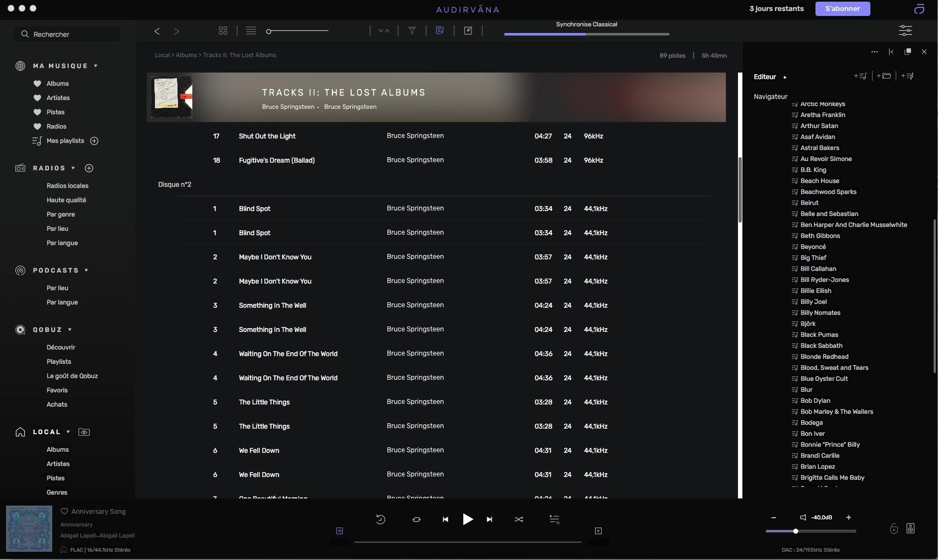Open Aretha Franklin playlist in Navigateur
Image resolution: width=938 pixels, height=560 pixels.
click(823, 115)
